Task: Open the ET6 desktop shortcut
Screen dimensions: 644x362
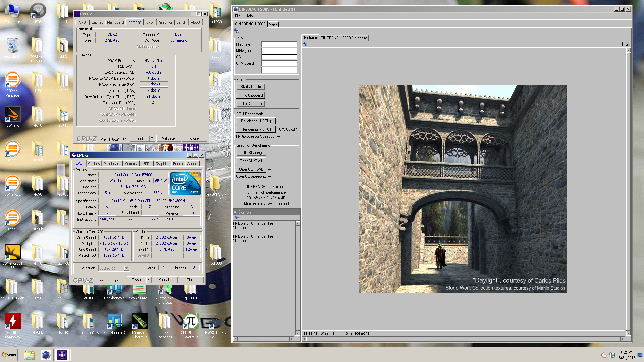Action: coord(38,13)
